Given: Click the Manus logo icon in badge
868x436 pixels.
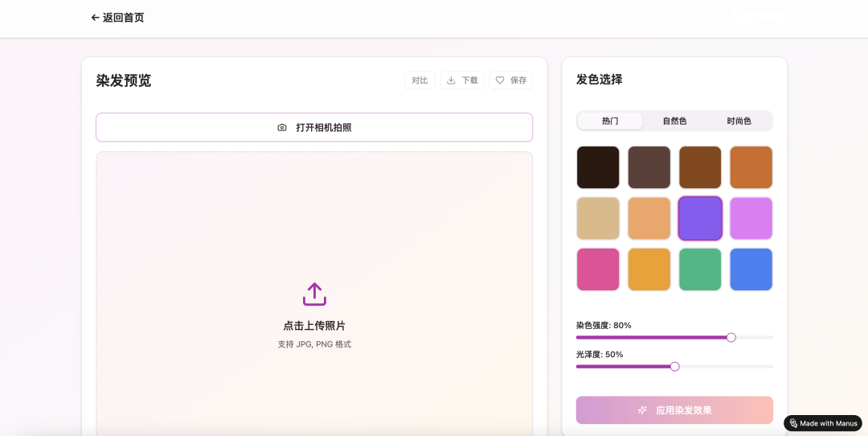Looking at the screenshot, I should (793, 423).
